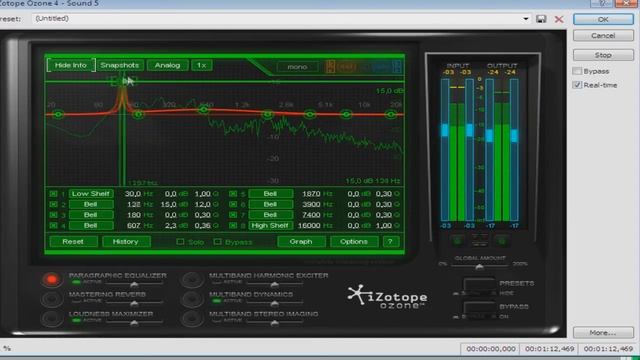Click the Reset button in EQ
This screenshot has height=360, width=640.
tap(73, 242)
